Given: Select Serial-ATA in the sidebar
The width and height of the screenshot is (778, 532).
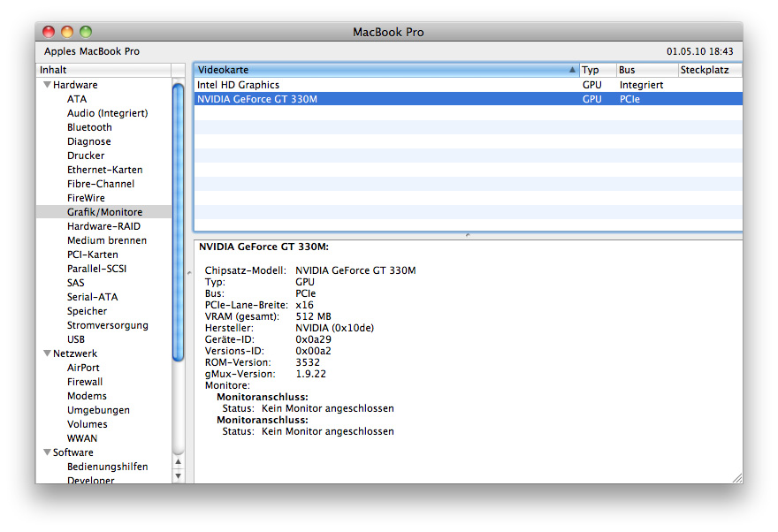Looking at the screenshot, I should click(92, 297).
